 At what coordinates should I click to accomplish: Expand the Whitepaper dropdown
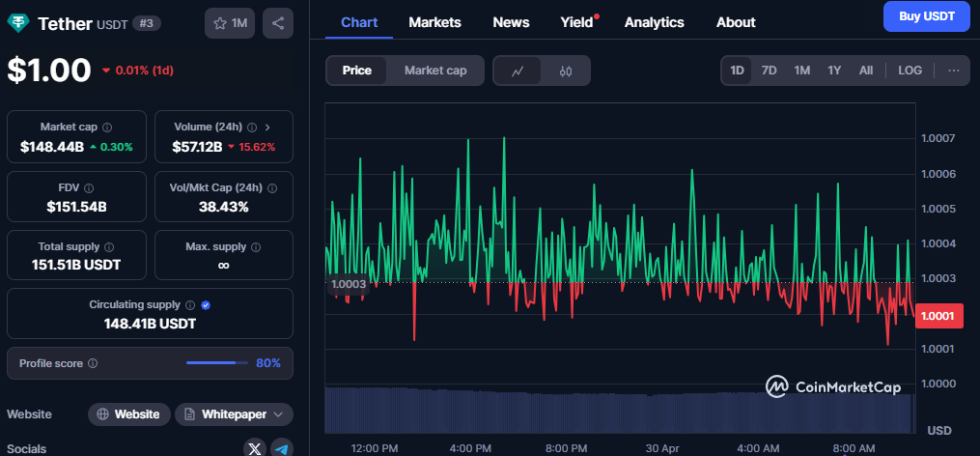pos(234,414)
